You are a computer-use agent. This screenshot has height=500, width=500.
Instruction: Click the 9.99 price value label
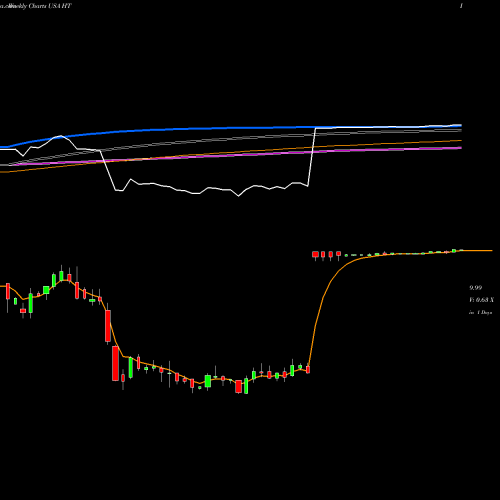[476, 288]
